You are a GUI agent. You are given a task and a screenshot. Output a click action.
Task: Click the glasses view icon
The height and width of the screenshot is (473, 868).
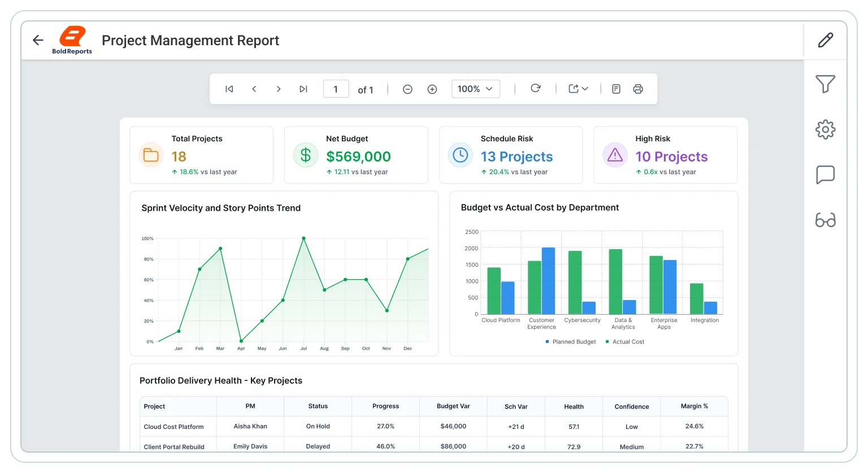click(x=826, y=220)
